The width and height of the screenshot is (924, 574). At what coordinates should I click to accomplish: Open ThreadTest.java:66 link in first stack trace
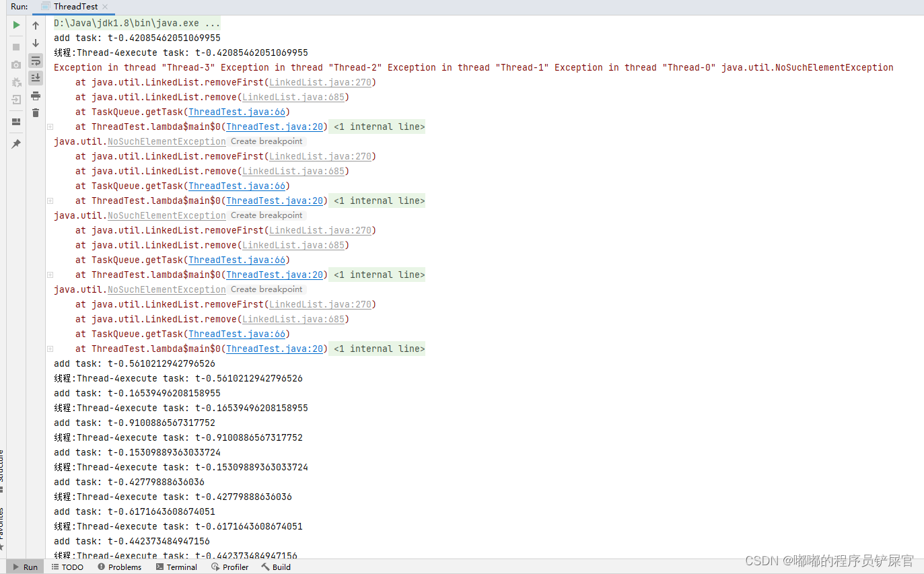tap(237, 112)
